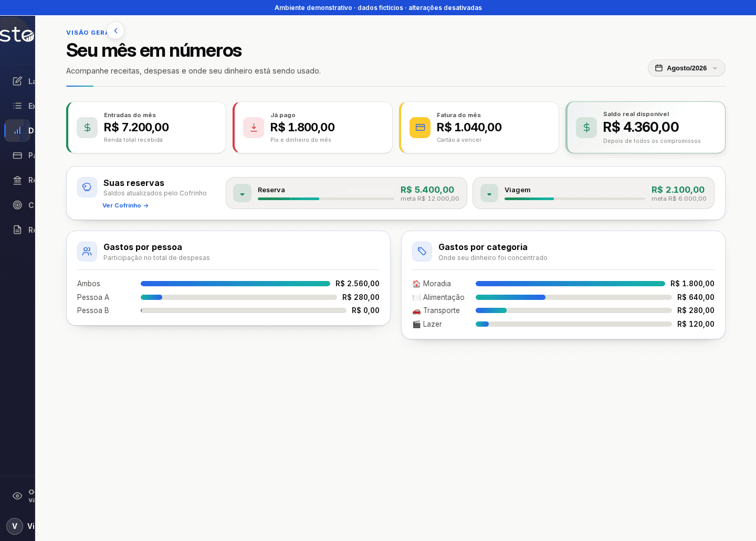Viewport: 756px width, 541px height.
Task: Click the 'Suas reservas' title
Action: coord(134,183)
